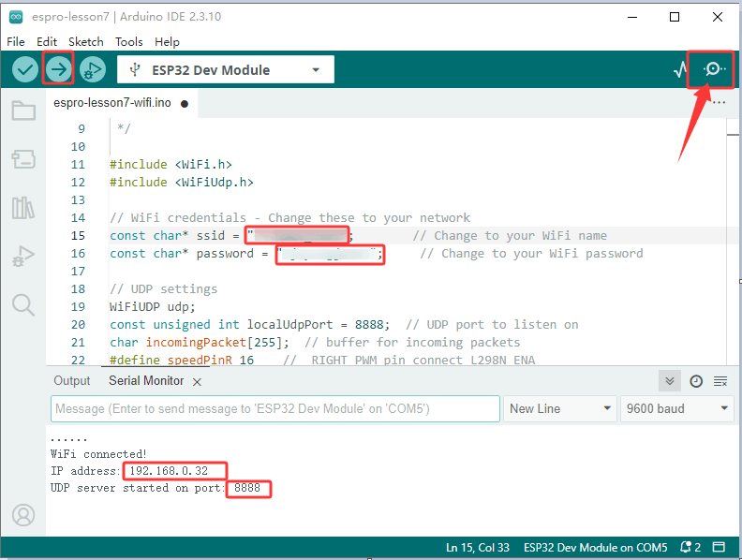Clear the Serial Monitor output

pyautogui.click(x=720, y=381)
